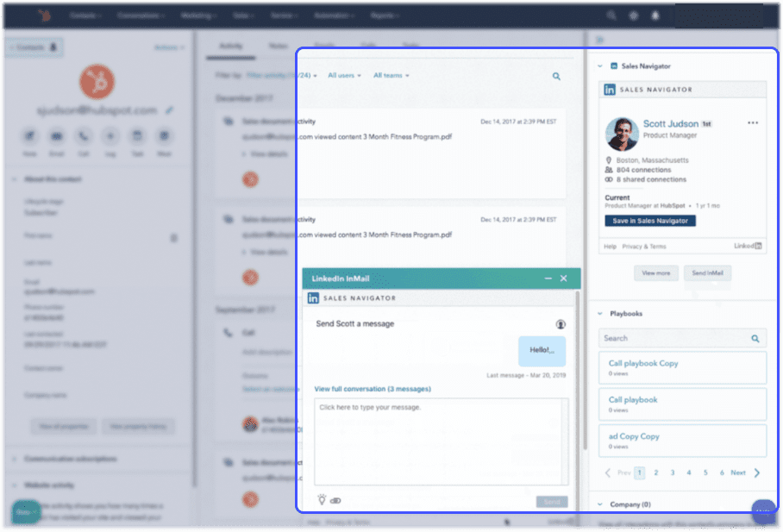783x532 pixels.
Task: Collapse the Playbooks section chevron
Action: (599, 314)
